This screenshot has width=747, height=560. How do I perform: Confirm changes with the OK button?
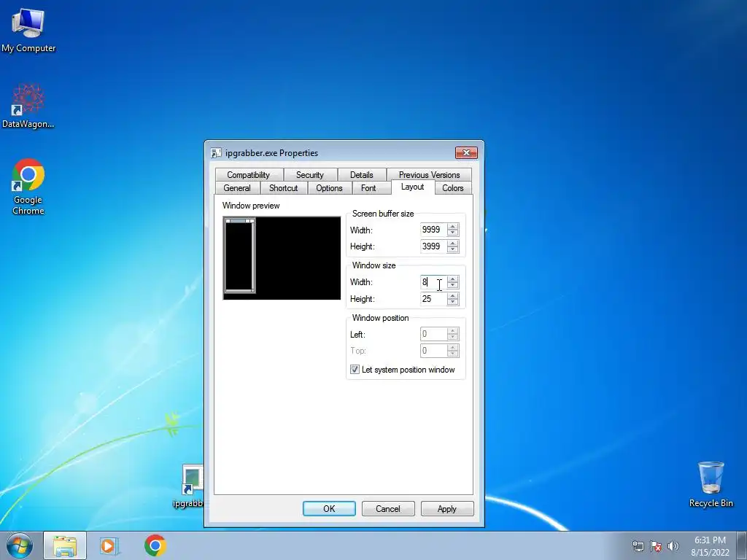(329, 508)
